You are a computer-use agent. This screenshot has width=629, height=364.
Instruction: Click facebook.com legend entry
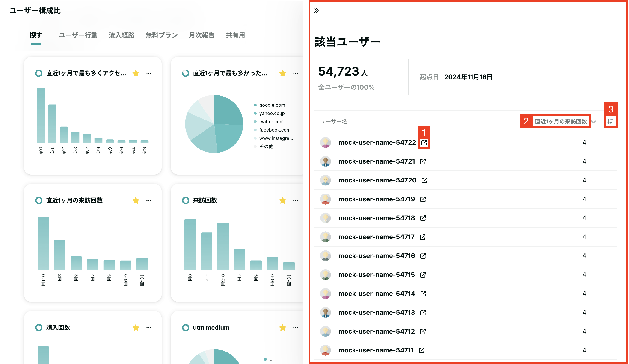pyautogui.click(x=272, y=130)
